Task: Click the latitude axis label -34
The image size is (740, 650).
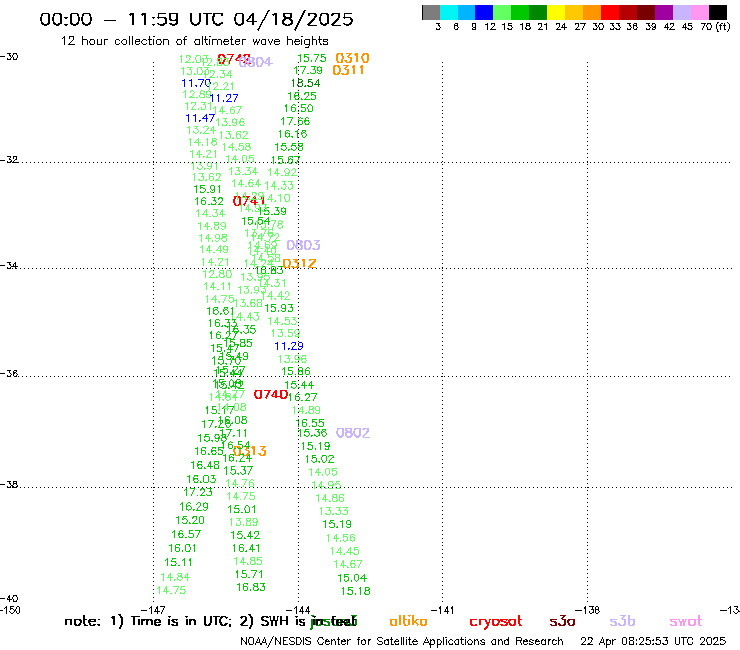Action: click(x=9, y=266)
